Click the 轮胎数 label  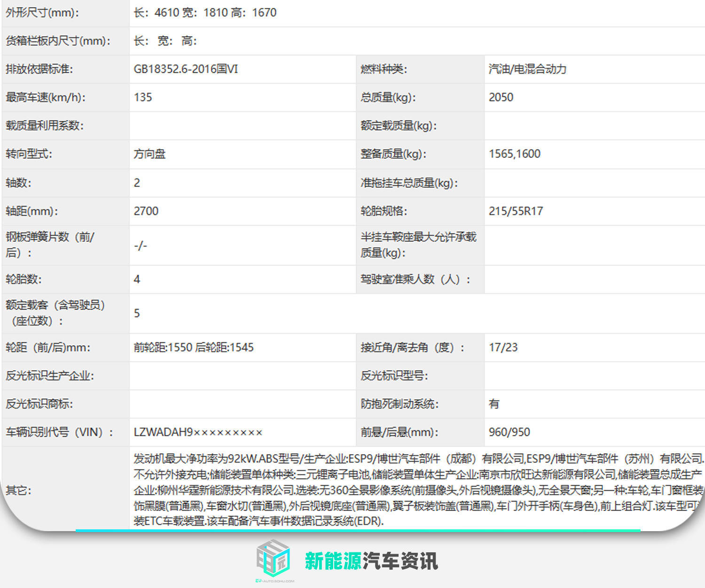click(x=23, y=279)
